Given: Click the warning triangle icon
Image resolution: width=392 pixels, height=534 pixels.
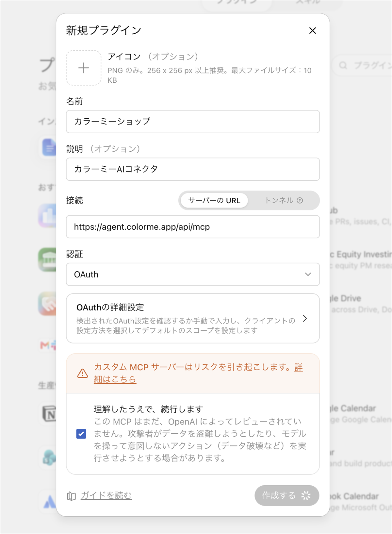Looking at the screenshot, I should 83,373.
